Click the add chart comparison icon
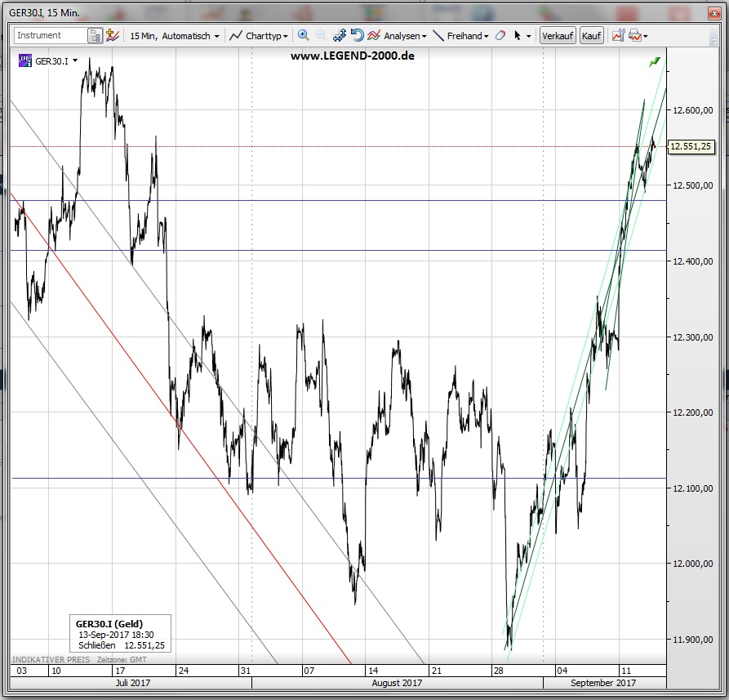The height and width of the screenshot is (700, 729). (113, 36)
